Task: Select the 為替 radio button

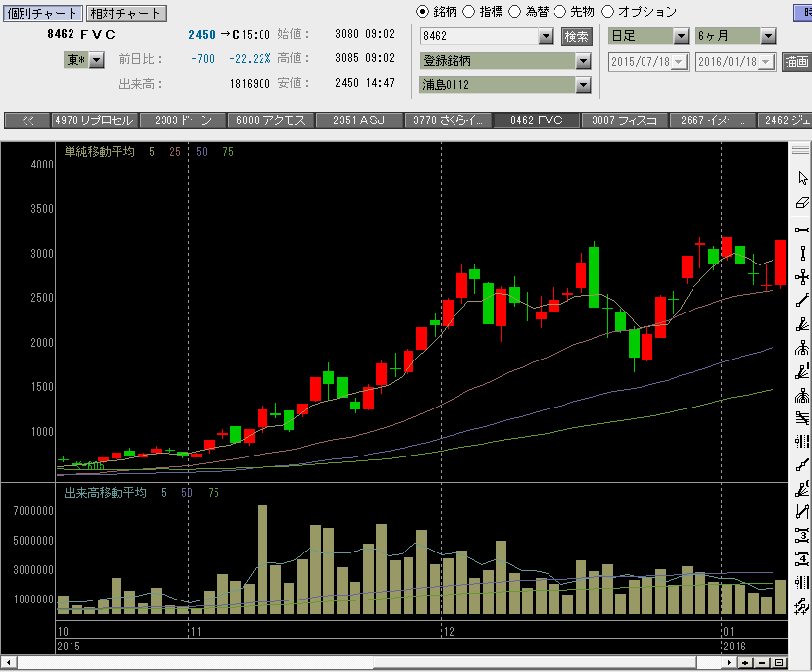Action: point(515,12)
